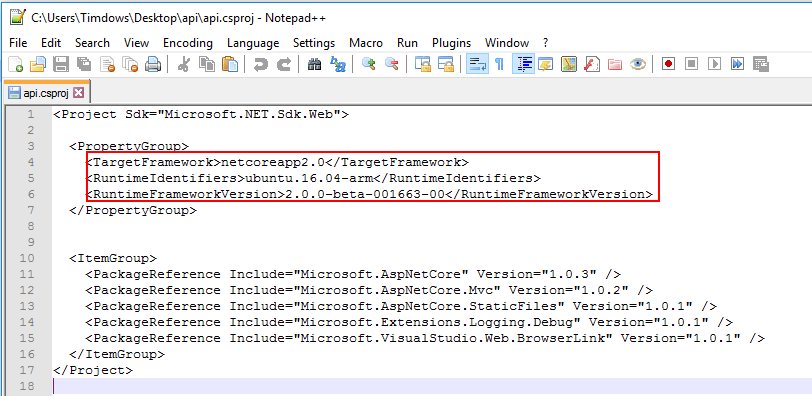Toggle synchronized horizontal scrolling icon
Screen dimensions: 812x396
pos(446,64)
